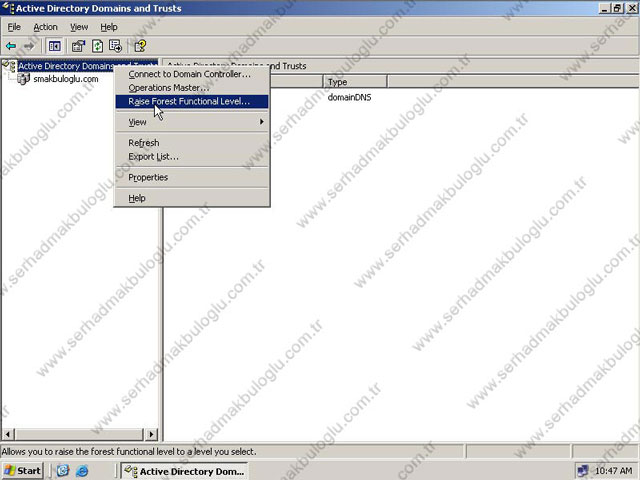The image size is (640, 480).
Task: Click the Type column header
Action: pyautogui.click(x=355, y=82)
